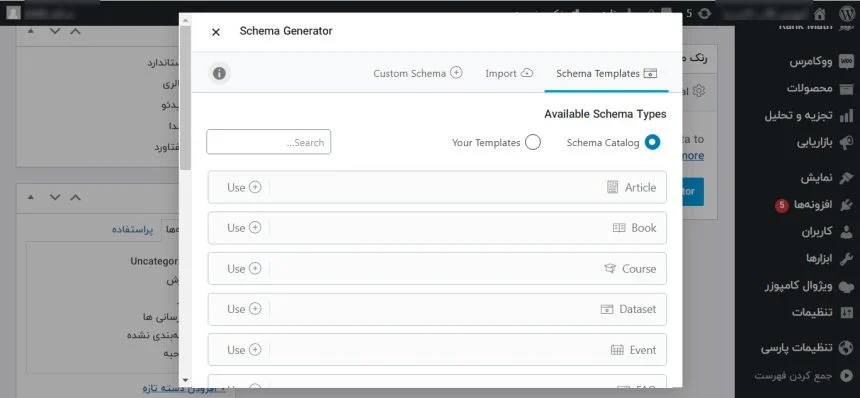Switch to the Import tab
This screenshot has height=398, width=860.
(509, 73)
